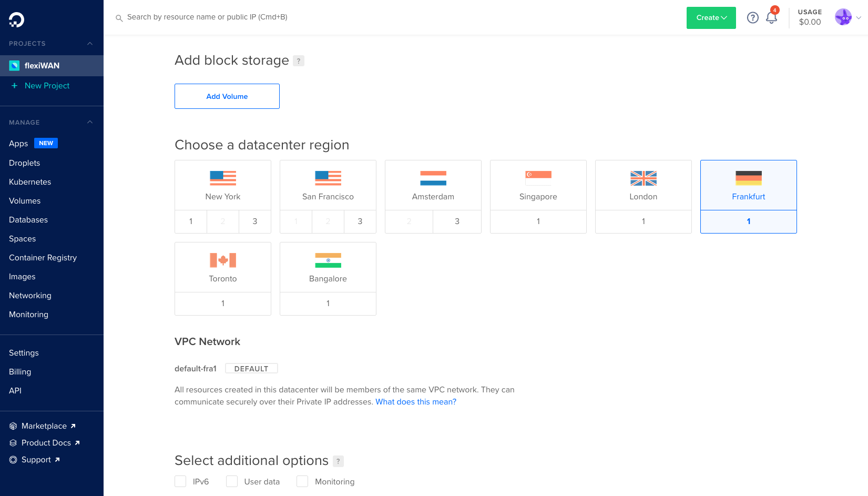Select the Amsterdam datacenter region
This screenshot has width=868, height=496.
pyautogui.click(x=433, y=185)
